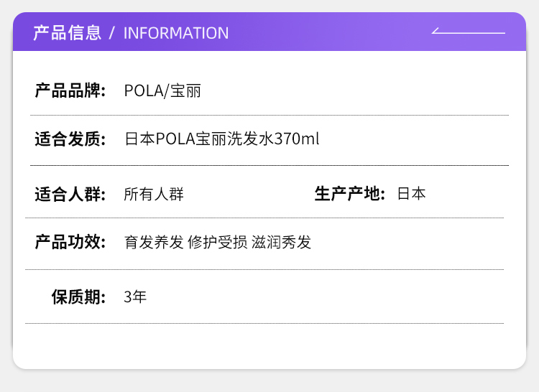
Task: Select the 生产产地 label
Action: click(x=350, y=194)
